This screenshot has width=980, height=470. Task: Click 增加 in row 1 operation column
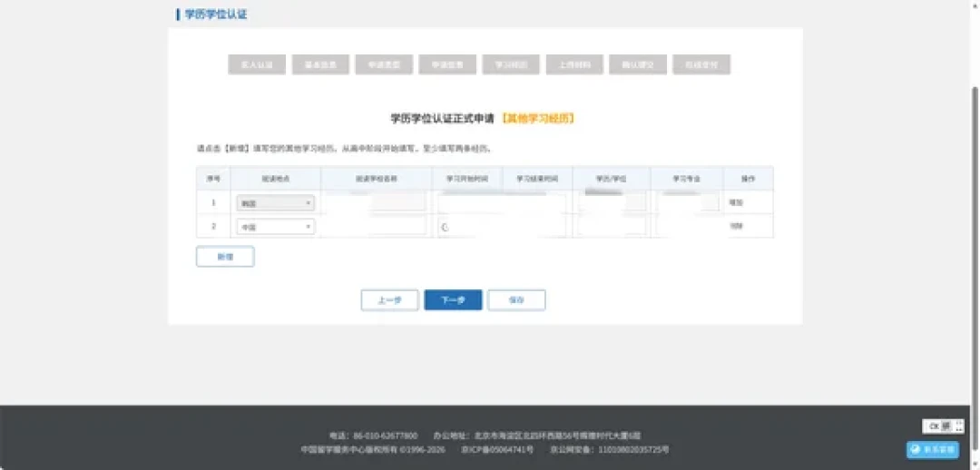click(x=734, y=202)
